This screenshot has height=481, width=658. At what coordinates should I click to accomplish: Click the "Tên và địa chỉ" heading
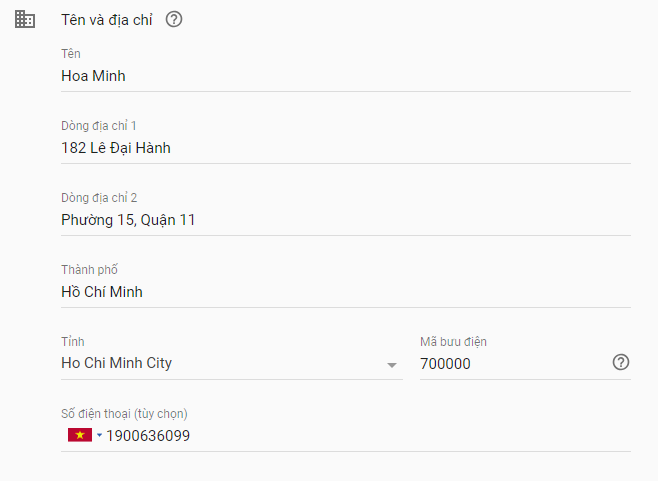[x=107, y=19]
